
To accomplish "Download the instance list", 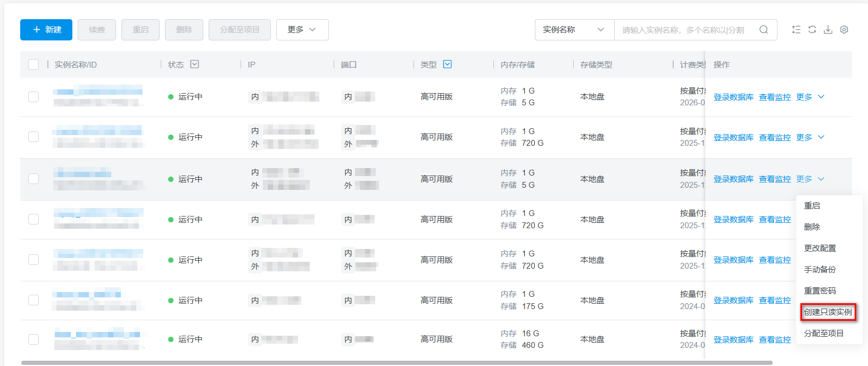I will 828,30.
